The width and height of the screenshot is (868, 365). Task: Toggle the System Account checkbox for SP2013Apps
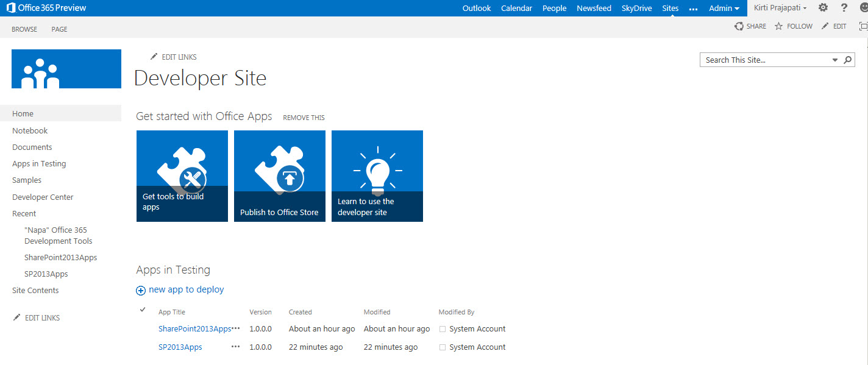point(443,347)
